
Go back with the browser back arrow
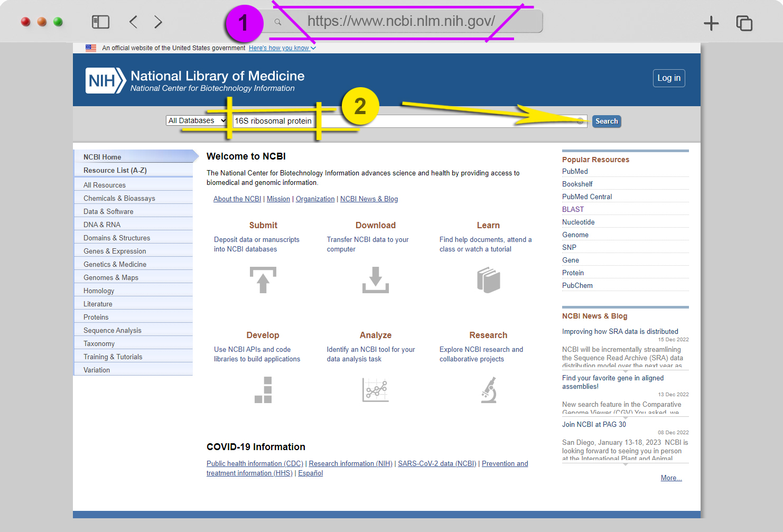(133, 22)
